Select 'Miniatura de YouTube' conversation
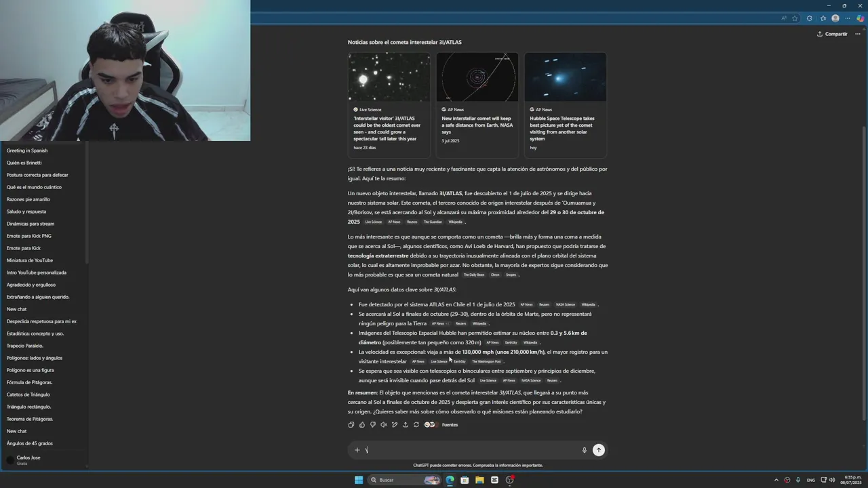Image resolution: width=868 pixels, height=488 pixels. [30, 260]
